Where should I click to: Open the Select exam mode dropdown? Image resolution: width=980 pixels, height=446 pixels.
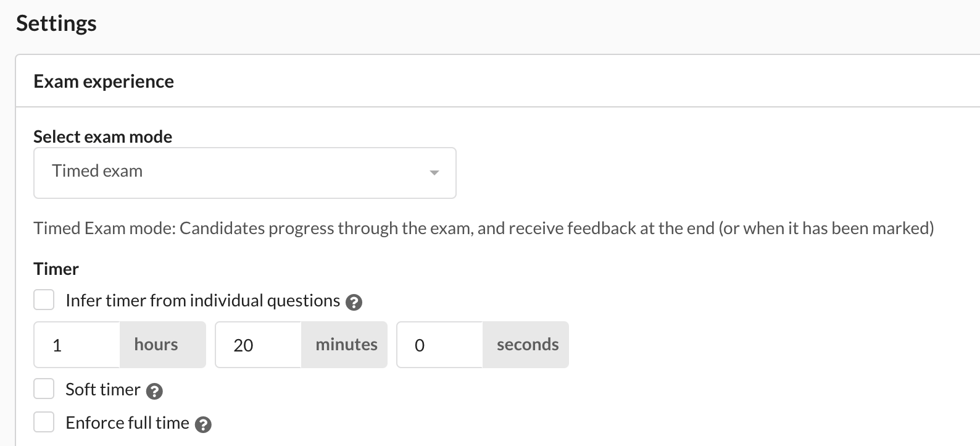tap(244, 173)
